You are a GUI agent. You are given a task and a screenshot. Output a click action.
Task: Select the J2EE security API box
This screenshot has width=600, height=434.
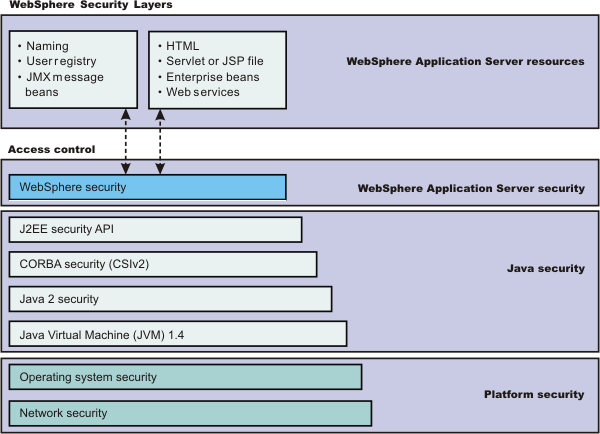(x=155, y=230)
